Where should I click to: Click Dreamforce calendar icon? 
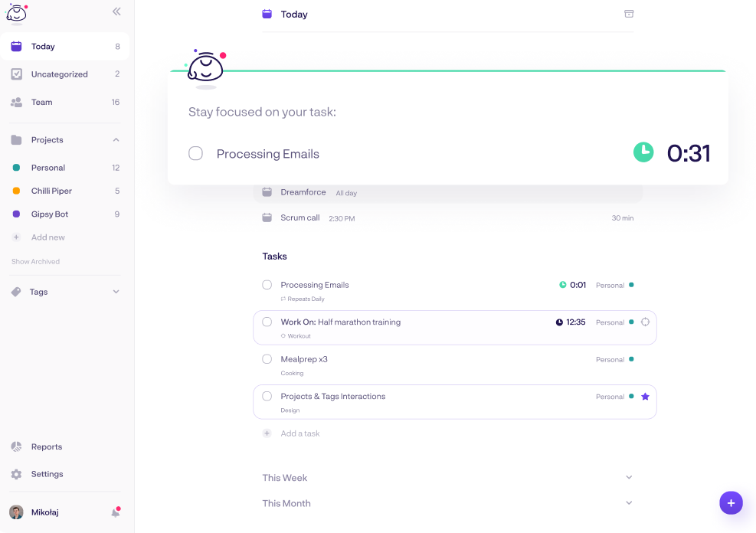tap(267, 192)
